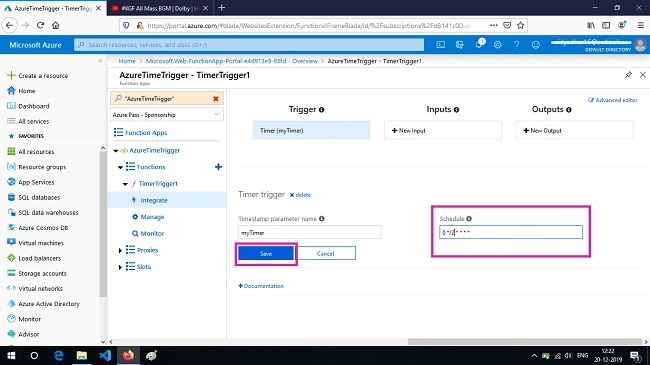
Task: Expand the Slots tree node
Action: (120, 267)
